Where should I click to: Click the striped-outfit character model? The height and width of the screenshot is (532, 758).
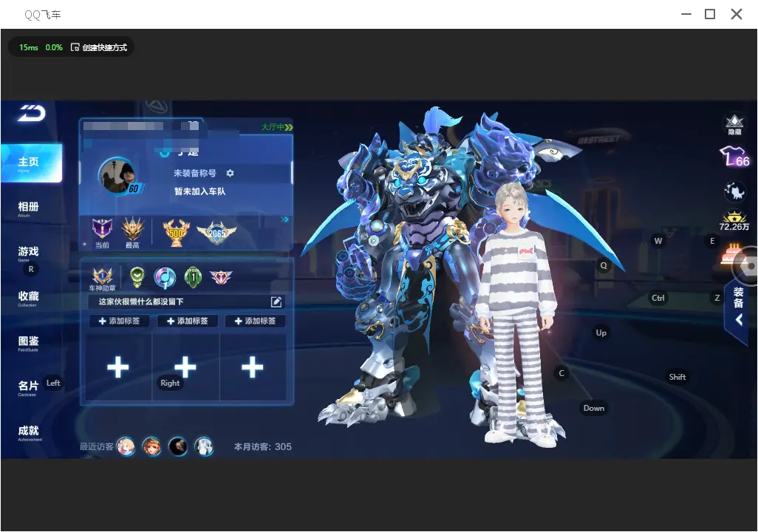(x=518, y=313)
